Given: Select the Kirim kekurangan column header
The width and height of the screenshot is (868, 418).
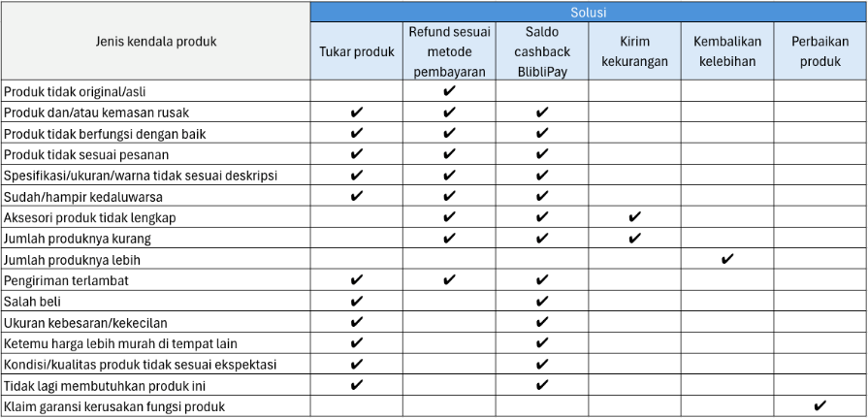Looking at the screenshot, I should click(634, 52).
